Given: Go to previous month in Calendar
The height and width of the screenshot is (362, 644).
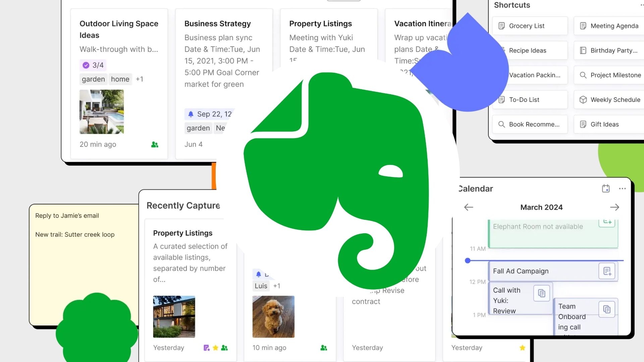Looking at the screenshot, I should coord(469,207).
